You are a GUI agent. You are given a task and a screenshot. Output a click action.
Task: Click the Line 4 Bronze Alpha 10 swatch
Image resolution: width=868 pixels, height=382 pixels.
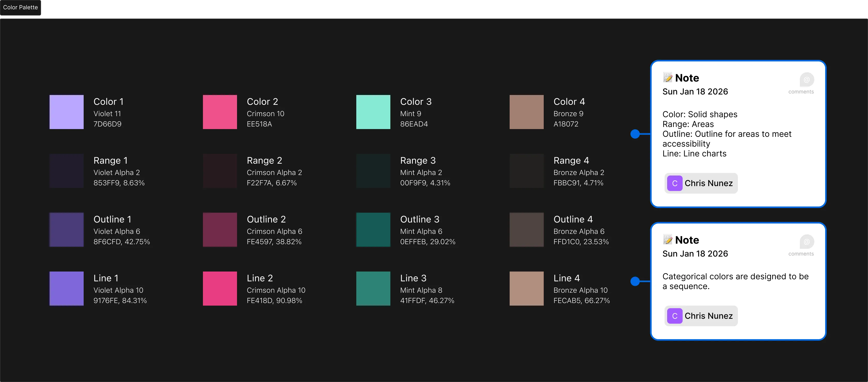(x=526, y=289)
